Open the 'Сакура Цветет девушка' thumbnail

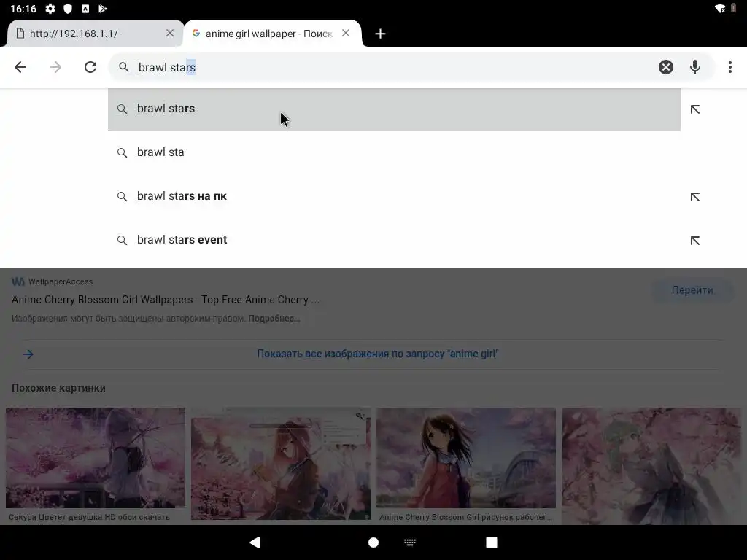coord(96,458)
